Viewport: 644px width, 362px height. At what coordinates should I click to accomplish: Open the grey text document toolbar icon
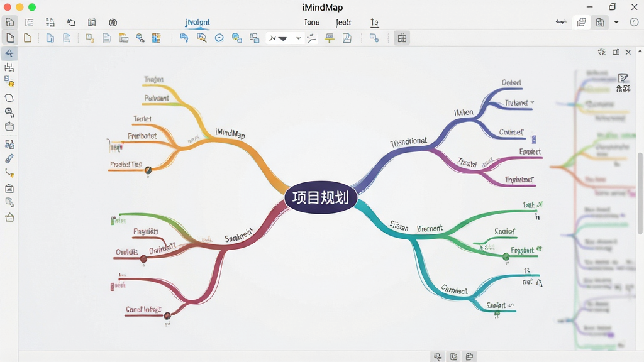pyautogui.click(x=106, y=38)
